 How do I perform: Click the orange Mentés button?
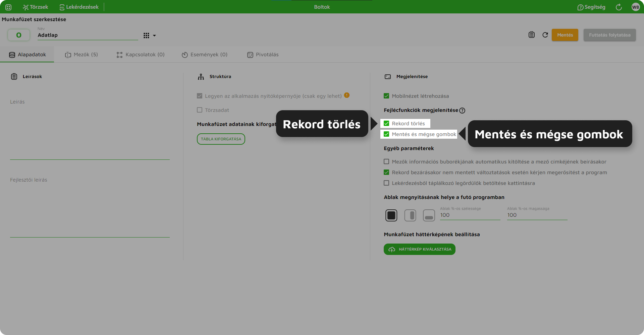pos(565,35)
